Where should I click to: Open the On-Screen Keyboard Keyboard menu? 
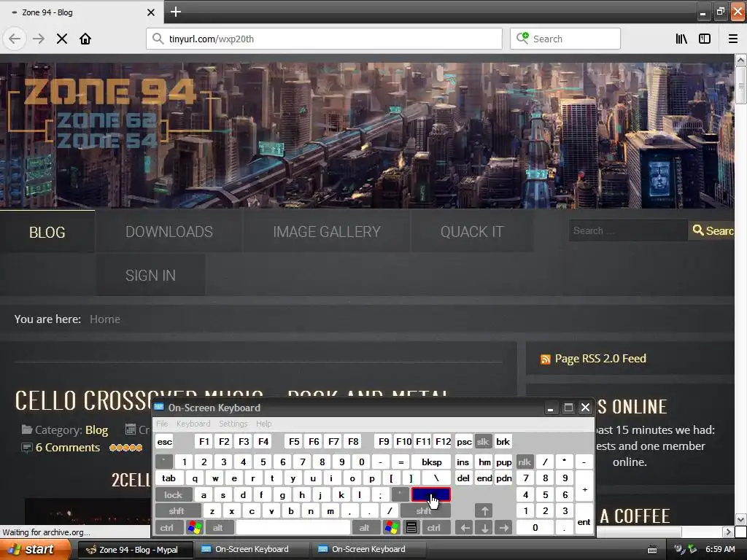click(193, 424)
